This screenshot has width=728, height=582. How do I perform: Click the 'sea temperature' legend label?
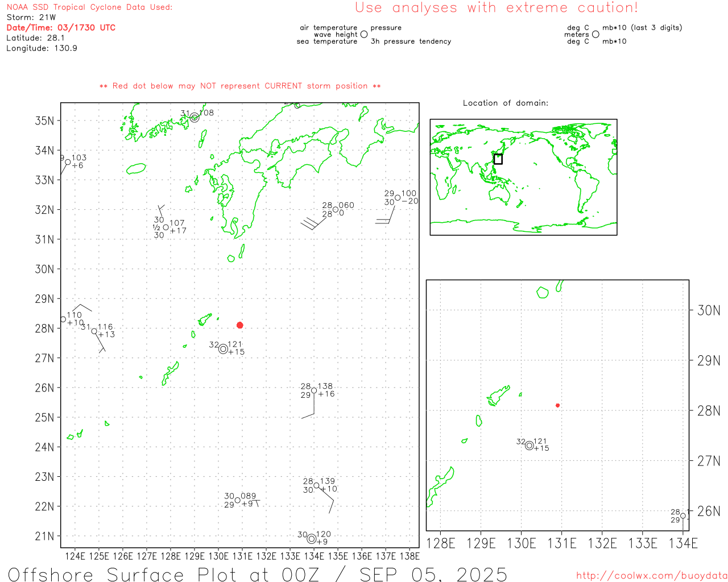[x=327, y=41]
